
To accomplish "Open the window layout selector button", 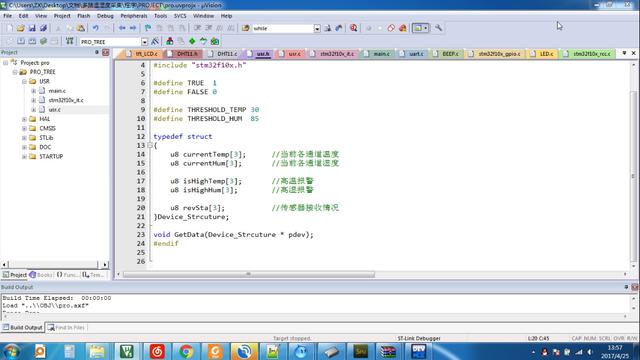I will click(x=420, y=28).
